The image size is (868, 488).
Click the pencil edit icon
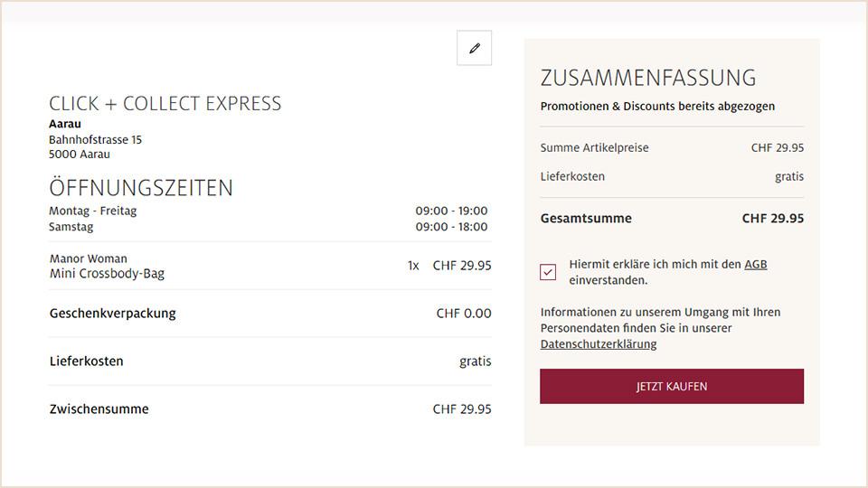point(475,48)
